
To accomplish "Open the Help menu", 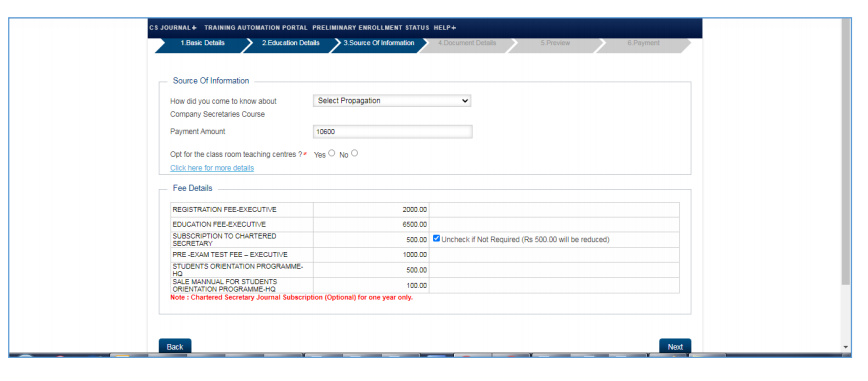I will coord(445,28).
